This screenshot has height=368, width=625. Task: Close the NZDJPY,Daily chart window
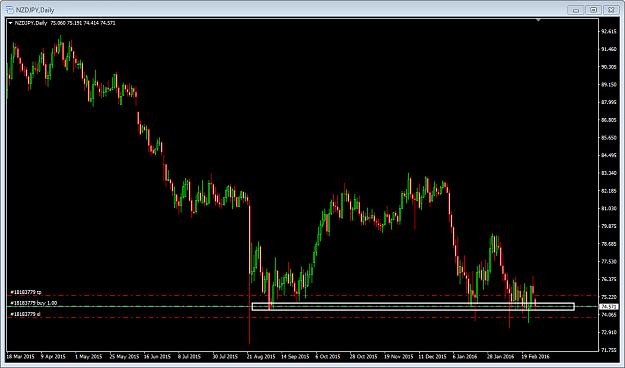611,10
